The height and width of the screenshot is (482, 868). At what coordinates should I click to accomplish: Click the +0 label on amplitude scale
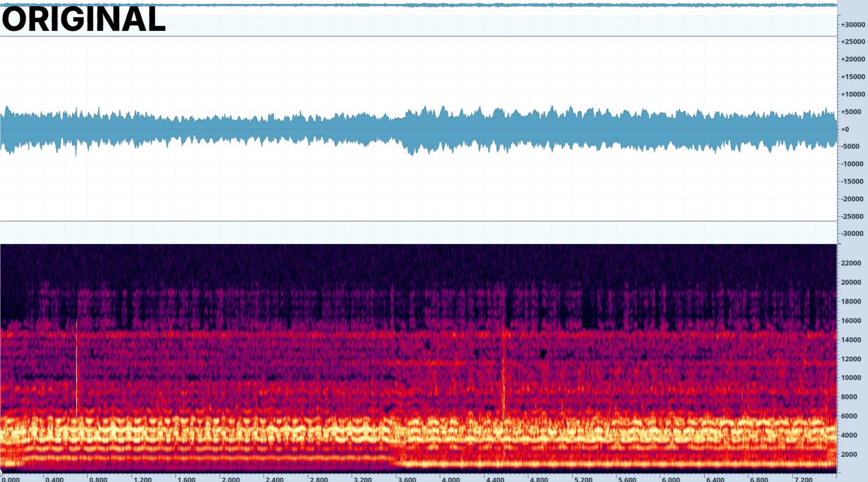[x=845, y=129]
